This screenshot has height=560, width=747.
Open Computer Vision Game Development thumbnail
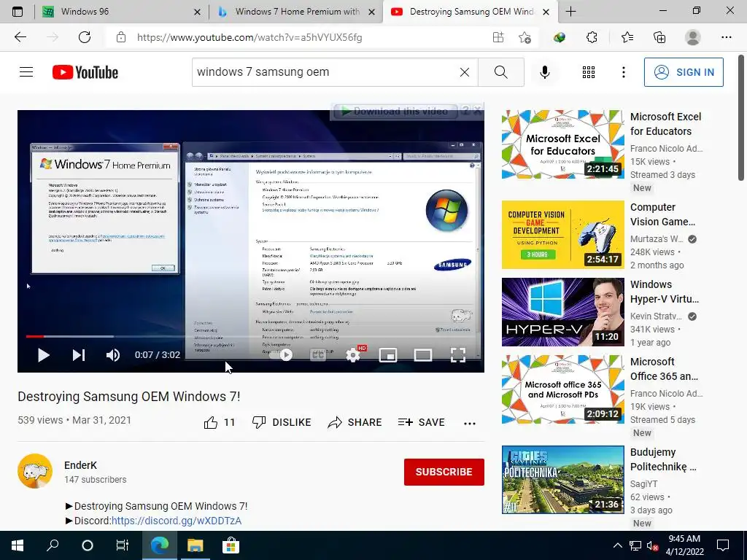(x=562, y=235)
